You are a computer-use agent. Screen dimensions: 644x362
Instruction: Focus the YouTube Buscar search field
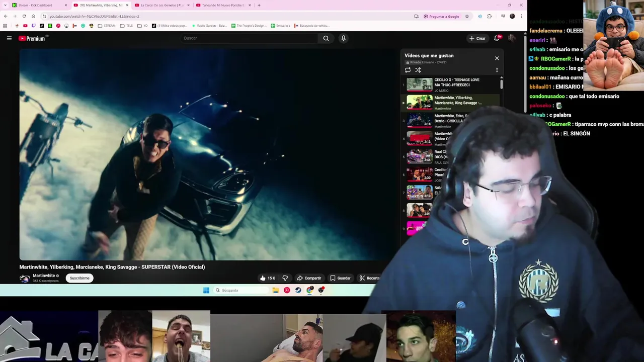(249, 38)
